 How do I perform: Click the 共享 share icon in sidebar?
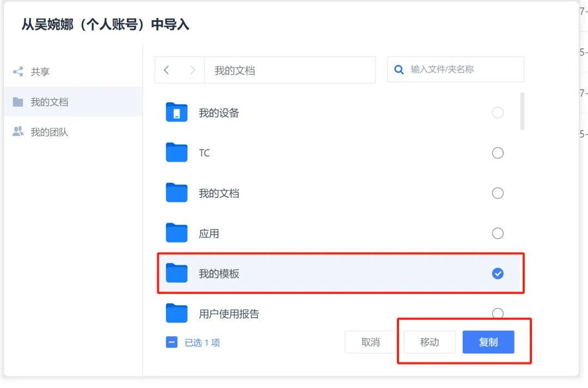(x=18, y=71)
